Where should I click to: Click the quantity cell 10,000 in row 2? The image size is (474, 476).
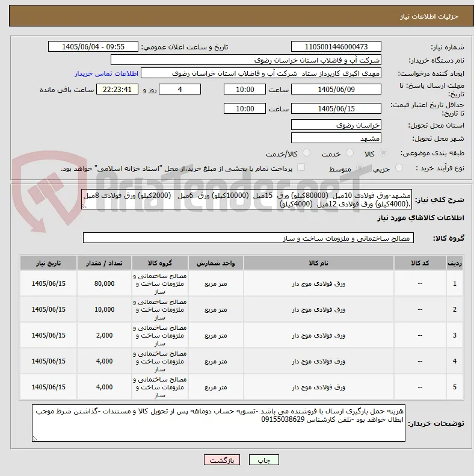pos(104,309)
